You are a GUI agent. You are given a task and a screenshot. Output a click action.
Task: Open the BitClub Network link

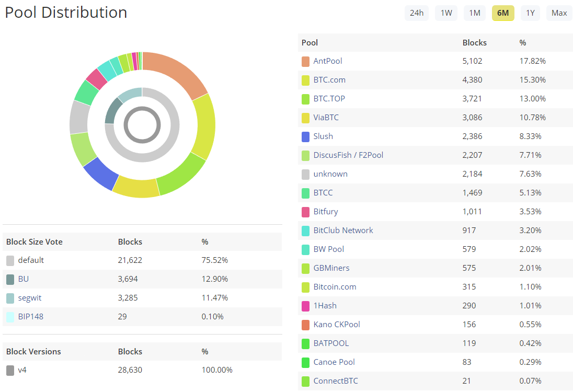(x=343, y=230)
